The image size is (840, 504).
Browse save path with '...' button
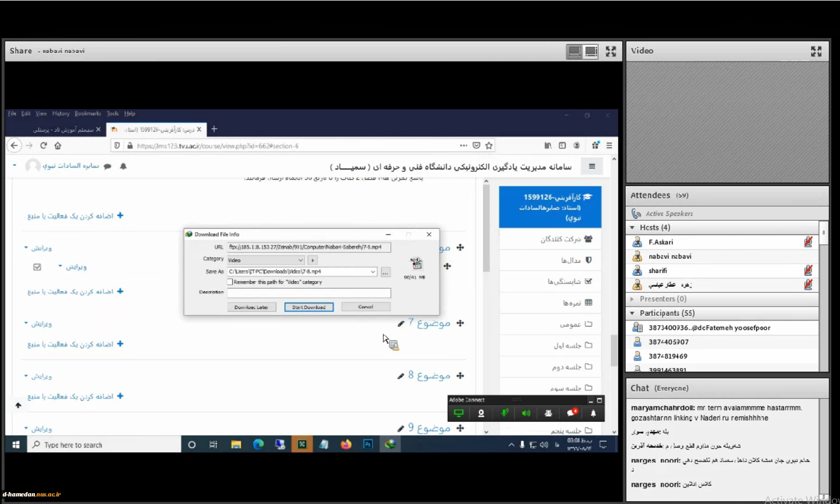tap(385, 272)
